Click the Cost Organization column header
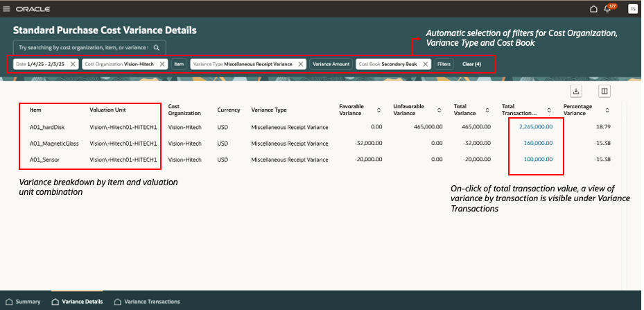This screenshot has width=644, height=310. click(184, 110)
